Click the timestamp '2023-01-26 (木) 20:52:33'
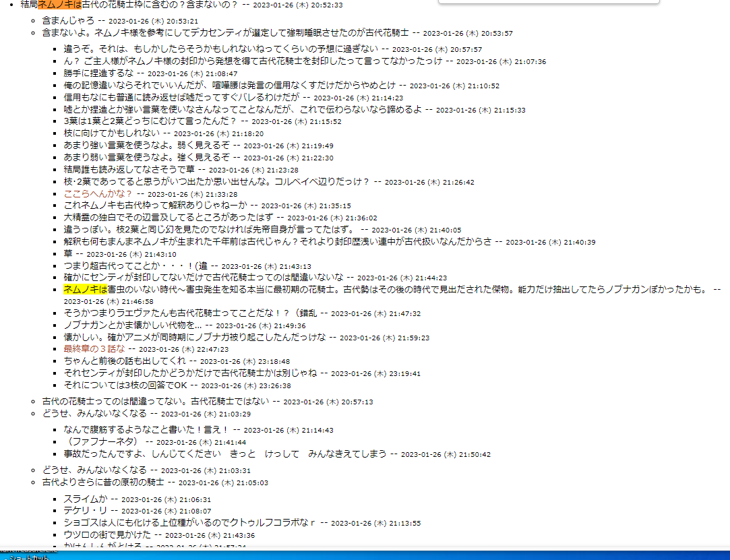This screenshot has width=730, height=560. click(x=297, y=5)
